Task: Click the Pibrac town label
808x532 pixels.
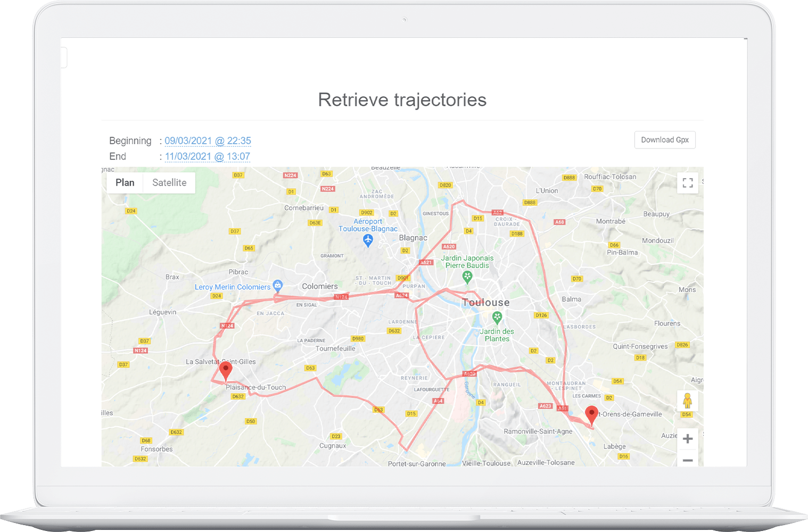Action: (238, 272)
